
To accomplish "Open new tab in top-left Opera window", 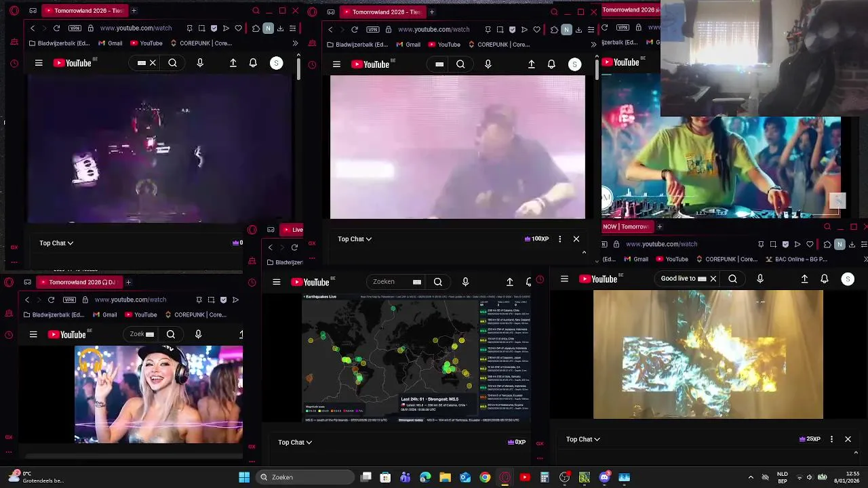I will [x=134, y=11].
